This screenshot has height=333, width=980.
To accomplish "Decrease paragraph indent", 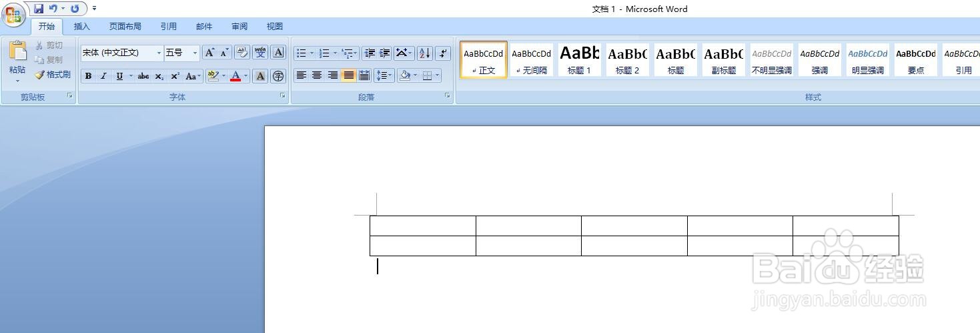I will click(x=370, y=53).
